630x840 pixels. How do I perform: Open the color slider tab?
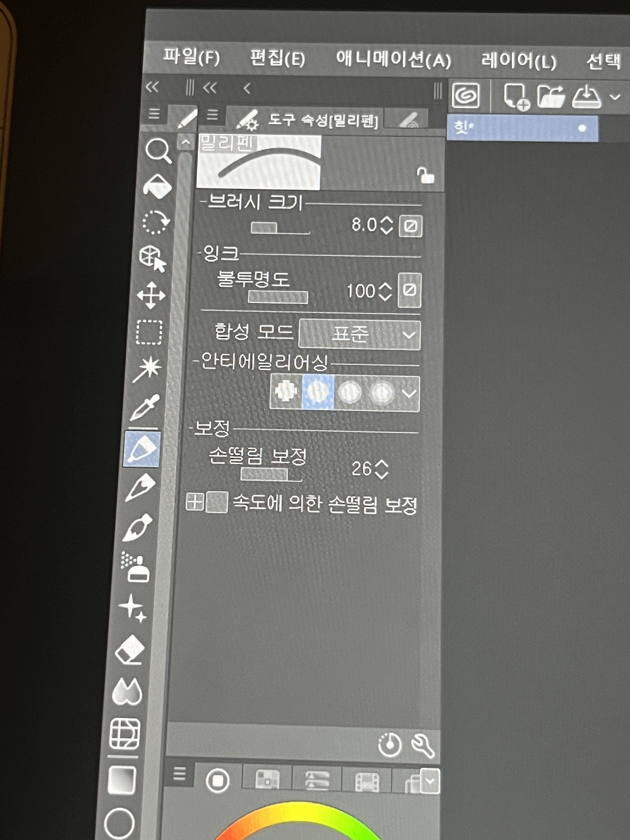(x=317, y=780)
